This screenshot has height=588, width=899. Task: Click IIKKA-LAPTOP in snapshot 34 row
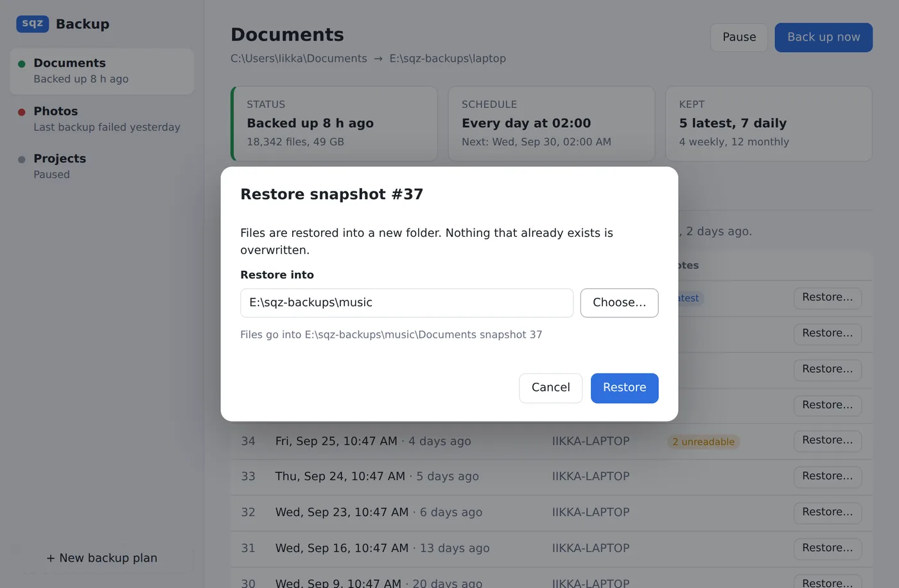591,441
